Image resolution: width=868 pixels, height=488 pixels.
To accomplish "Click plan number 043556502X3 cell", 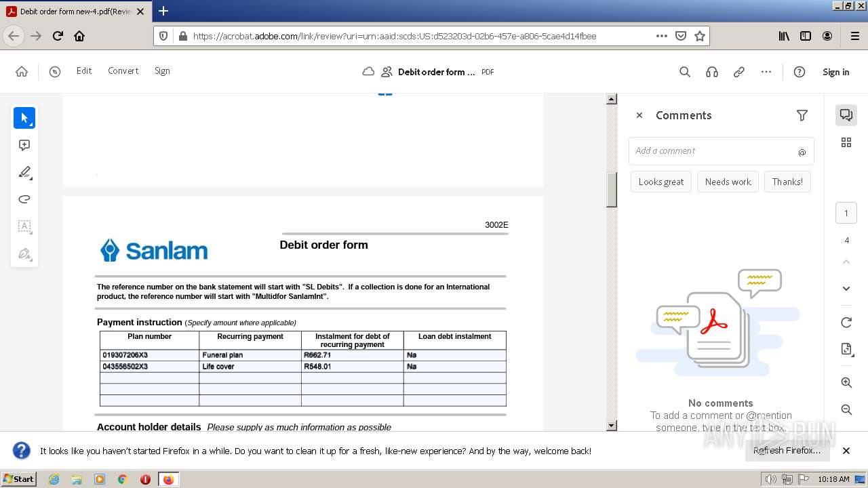I will 149,367.
